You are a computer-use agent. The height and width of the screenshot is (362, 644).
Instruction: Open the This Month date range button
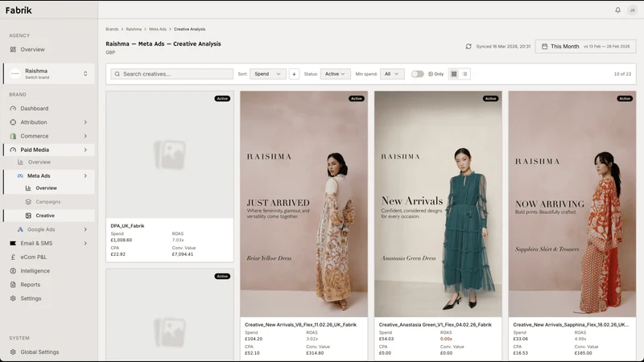click(x=585, y=47)
